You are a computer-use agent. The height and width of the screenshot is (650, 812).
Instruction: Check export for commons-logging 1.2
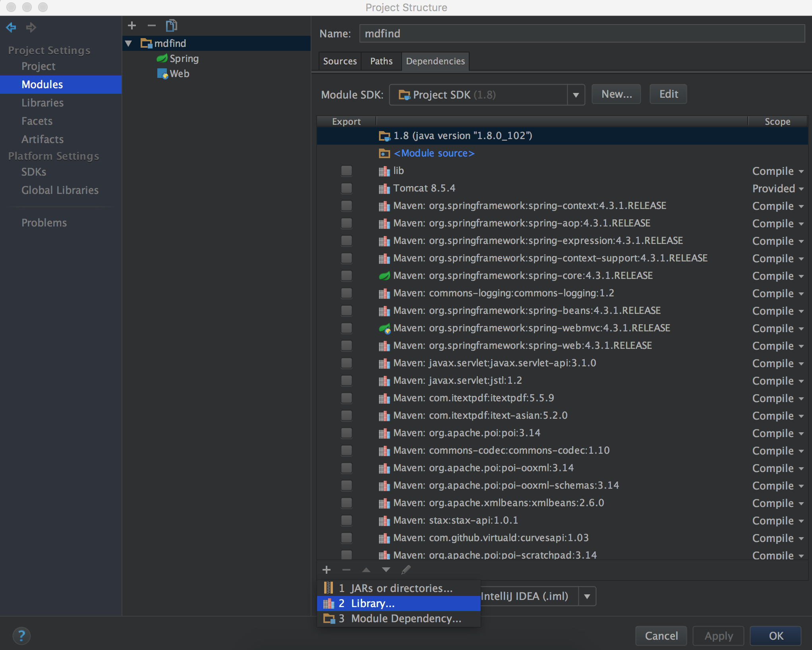click(346, 293)
